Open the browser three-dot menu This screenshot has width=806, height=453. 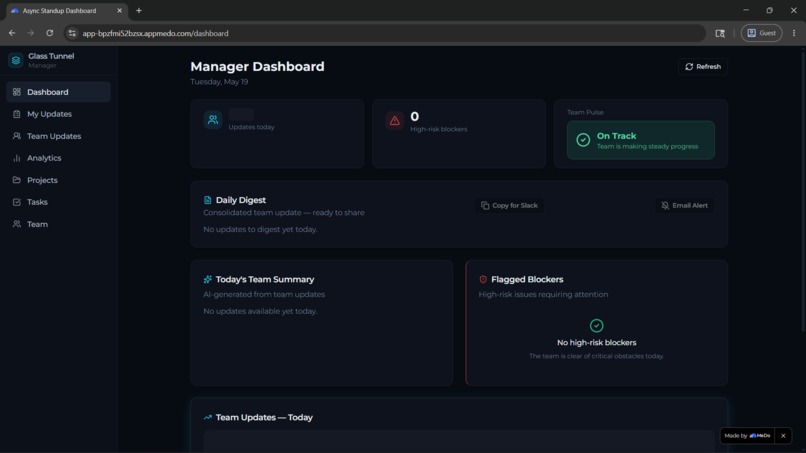tap(794, 33)
